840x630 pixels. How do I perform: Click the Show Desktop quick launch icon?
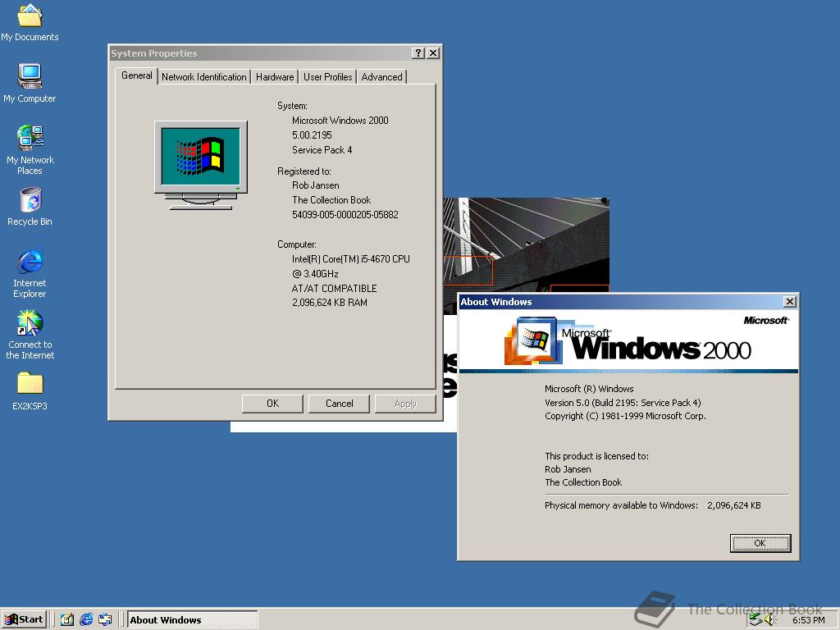click(67, 619)
